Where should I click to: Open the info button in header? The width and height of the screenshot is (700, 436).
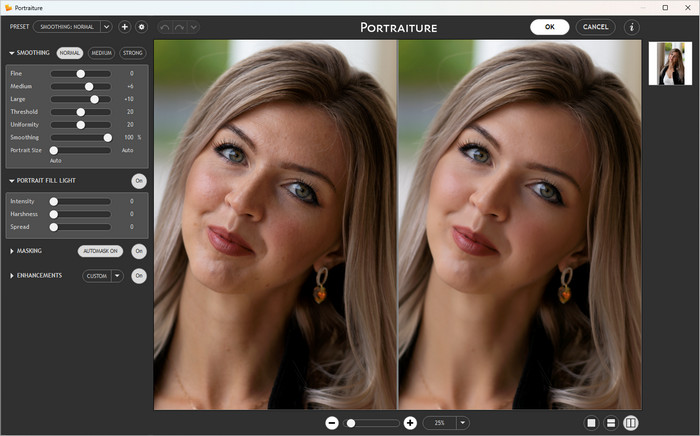(x=631, y=27)
